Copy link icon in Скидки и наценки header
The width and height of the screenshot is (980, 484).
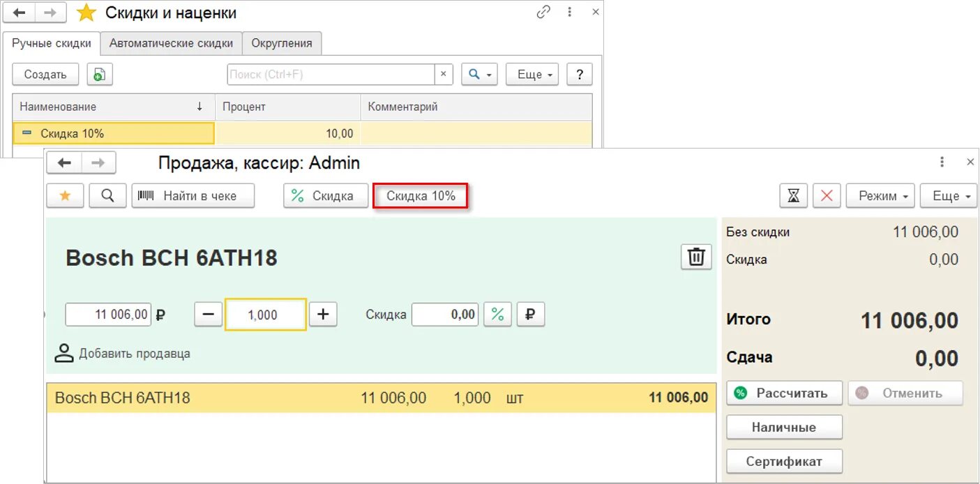543,12
